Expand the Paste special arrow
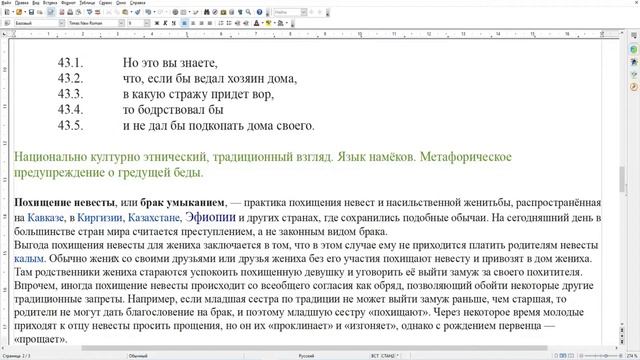The image size is (640, 360). [x=131, y=12]
